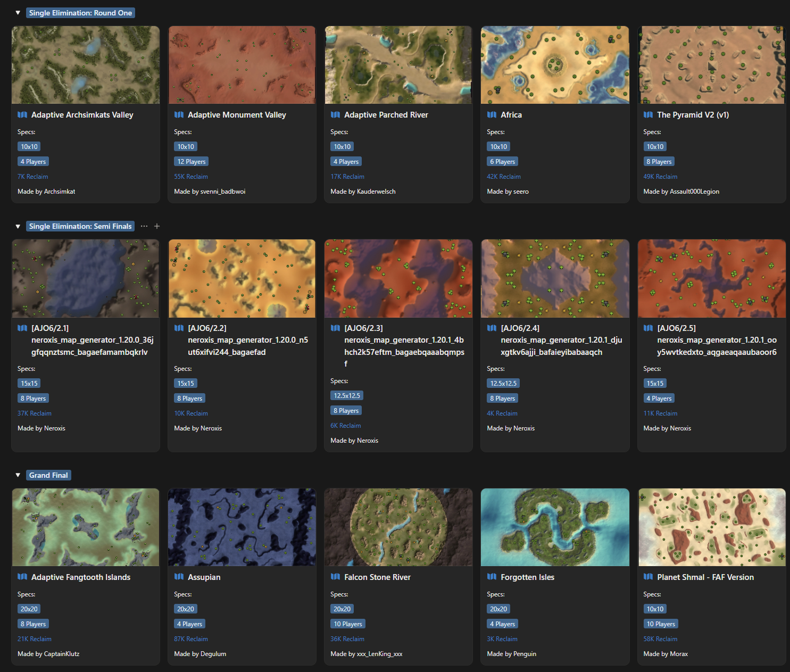Click 58K Reclaim on Planet Shmal
790x672 pixels.
click(660, 639)
